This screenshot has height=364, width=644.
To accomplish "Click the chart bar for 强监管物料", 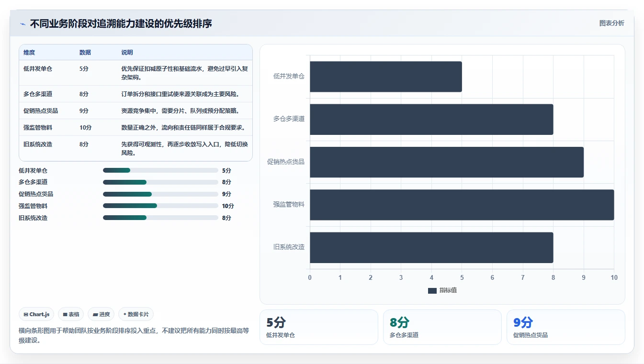I will [x=462, y=205].
